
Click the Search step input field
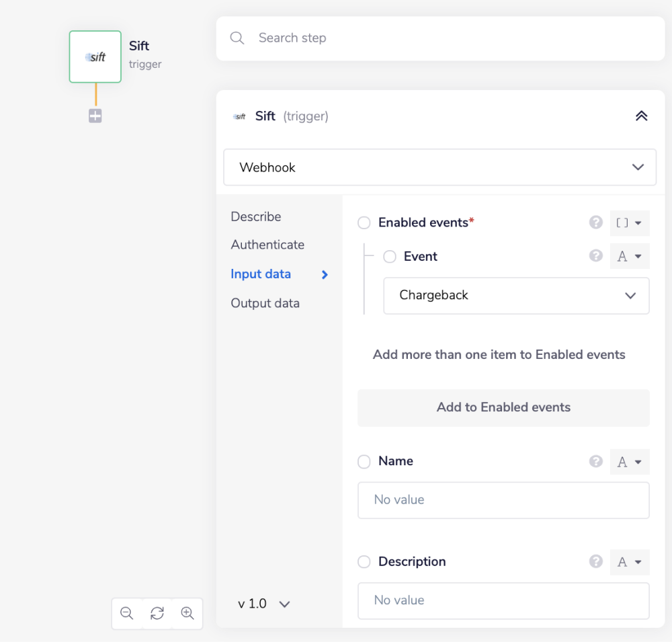[x=450, y=38]
